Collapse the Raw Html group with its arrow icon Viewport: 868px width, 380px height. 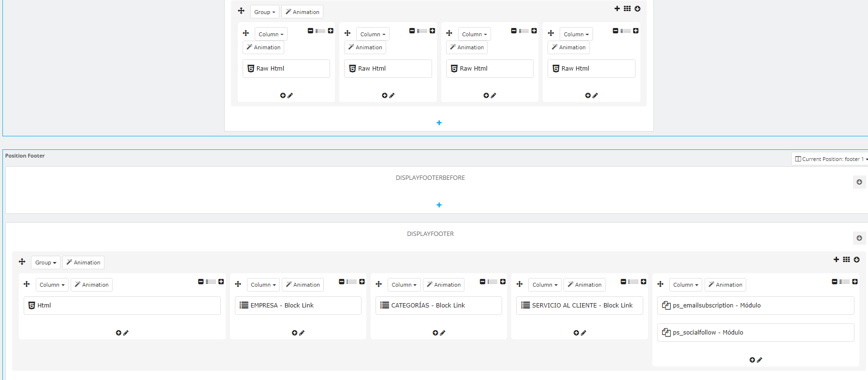pos(637,9)
